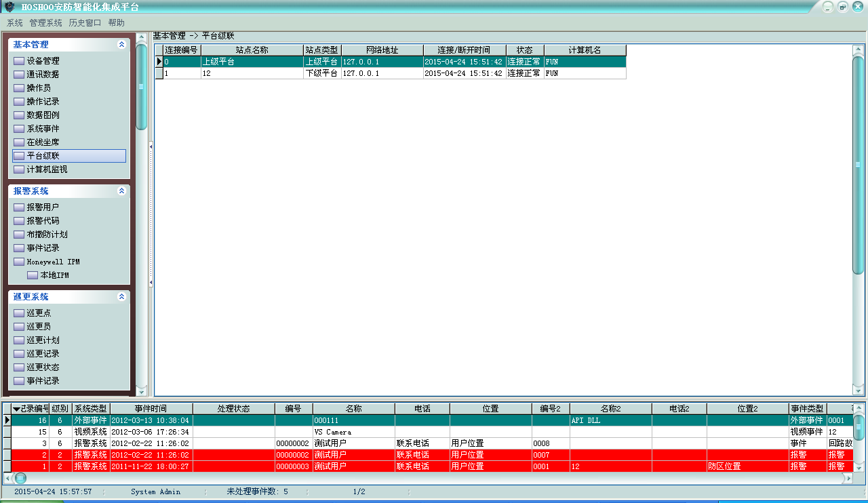Collapse the 报警系统 panel section
Screen dimensions: 868x503
click(x=121, y=191)
